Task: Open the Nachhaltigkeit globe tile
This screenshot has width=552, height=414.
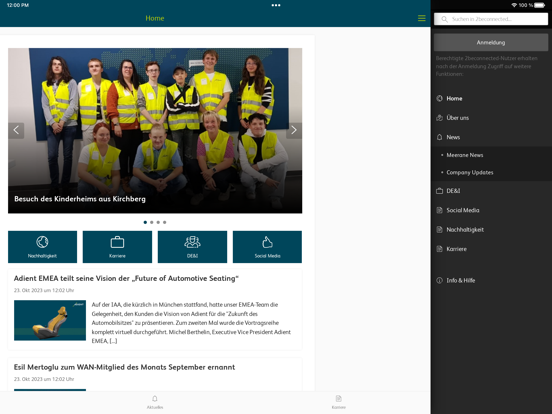Action: pyautogui.click(x=43, y=247)
